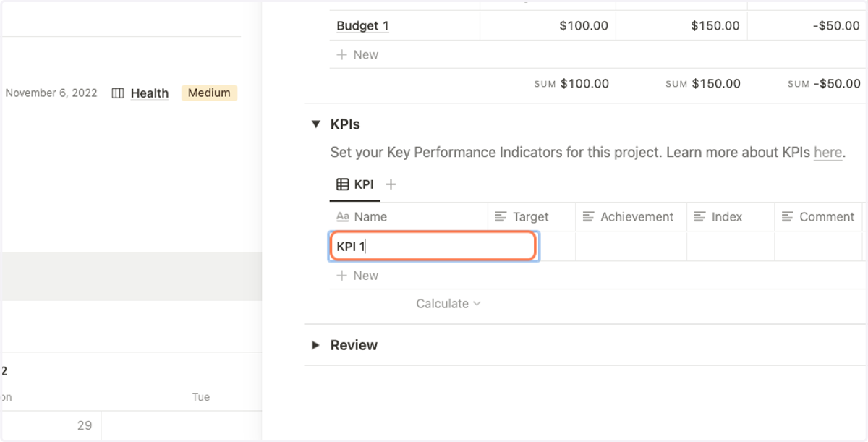Click day 29 in the calendar
Image resolution: width=868 pixels, height=442 pixels.
85,425
